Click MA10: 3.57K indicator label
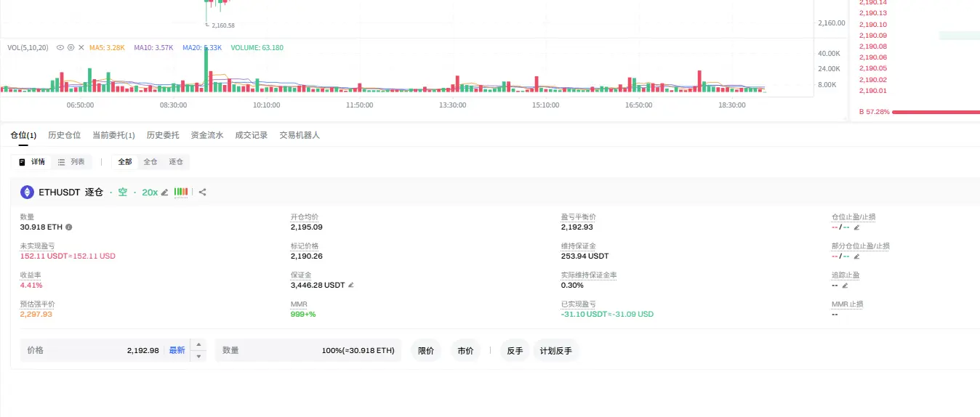This screenshot has width=980, height=417. [153, 47]
